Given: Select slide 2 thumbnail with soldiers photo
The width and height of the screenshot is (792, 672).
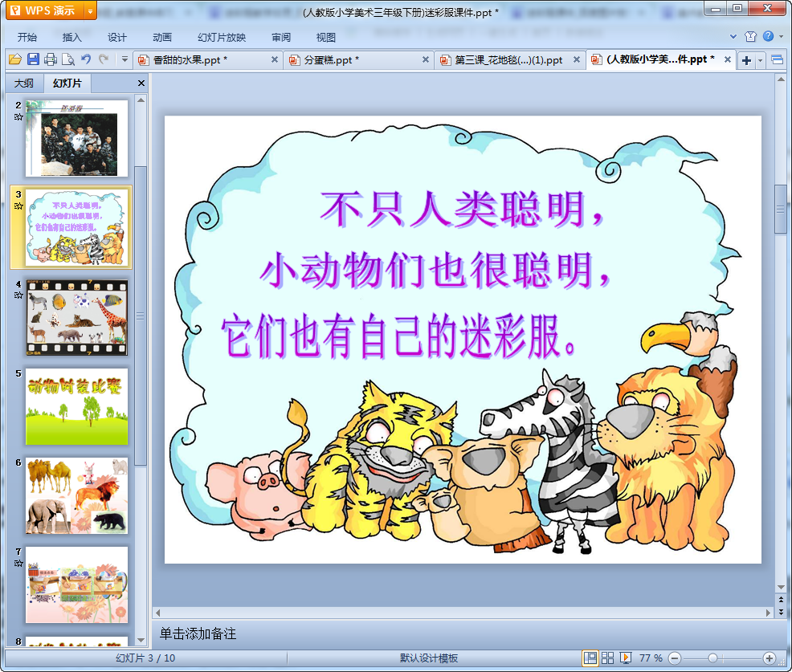Looking at the screenshot, I should 77,138.
